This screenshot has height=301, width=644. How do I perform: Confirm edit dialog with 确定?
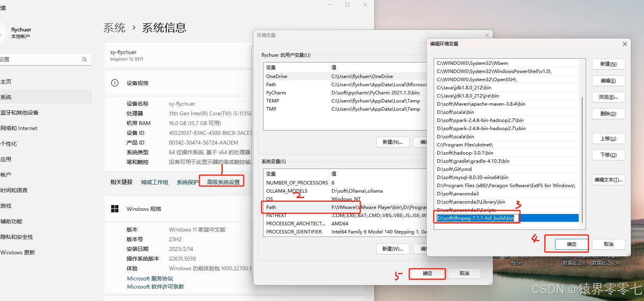(x=572, y=244)
